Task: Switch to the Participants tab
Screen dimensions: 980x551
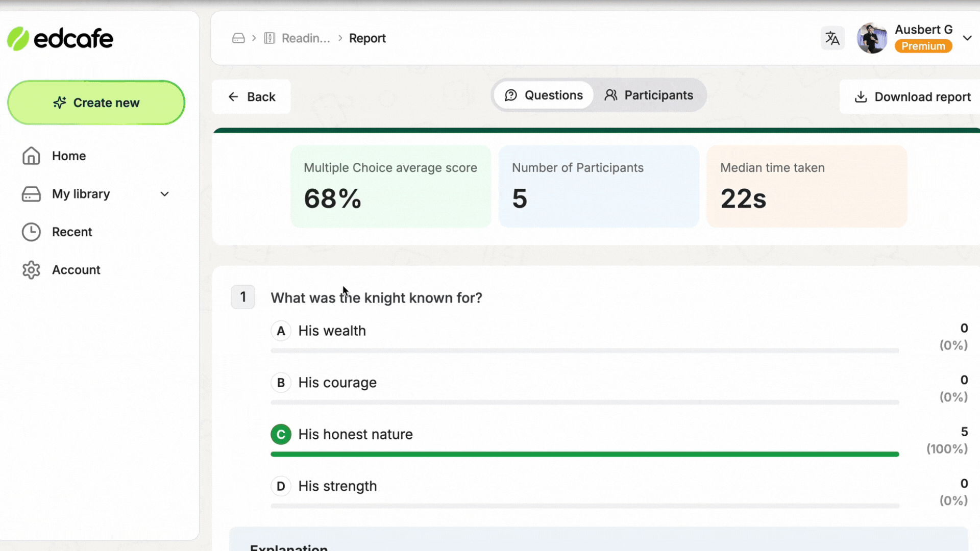Action: coord(649,95)
